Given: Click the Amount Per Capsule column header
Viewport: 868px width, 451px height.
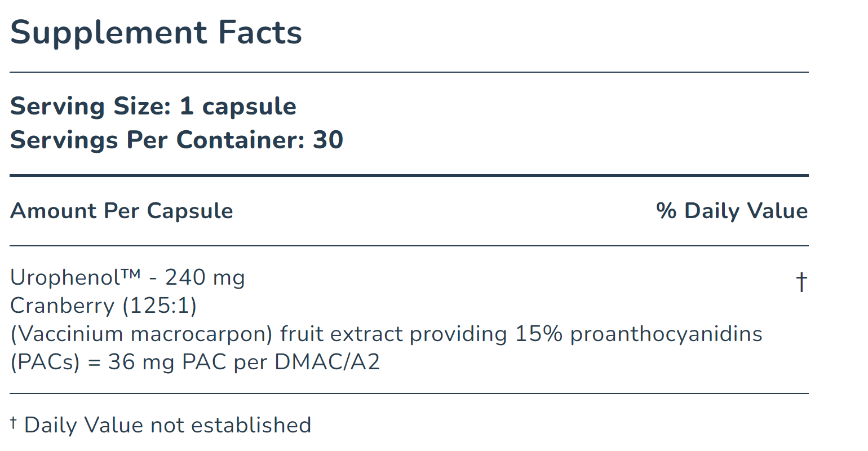Looking at the screenshot, I should point(122,211).
